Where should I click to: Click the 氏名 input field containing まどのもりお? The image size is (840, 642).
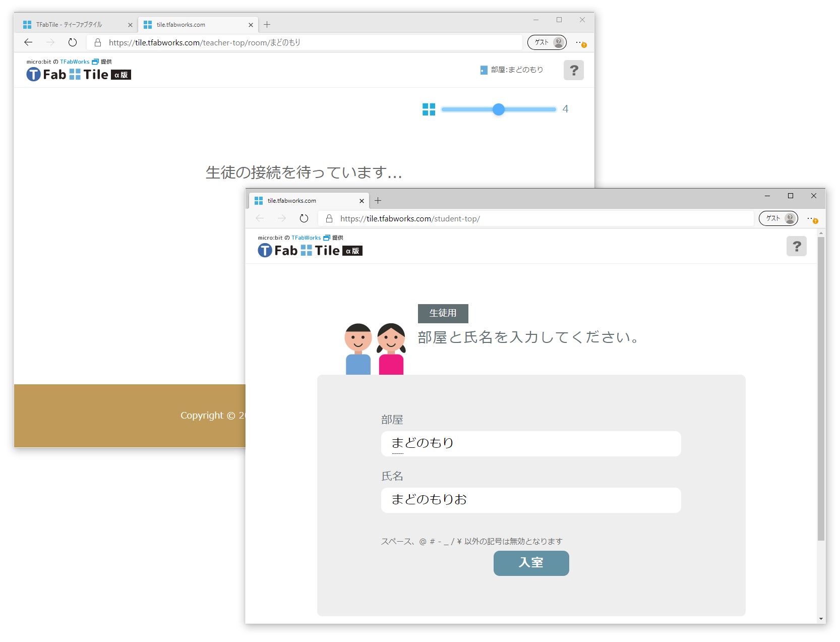click(530, 500)
